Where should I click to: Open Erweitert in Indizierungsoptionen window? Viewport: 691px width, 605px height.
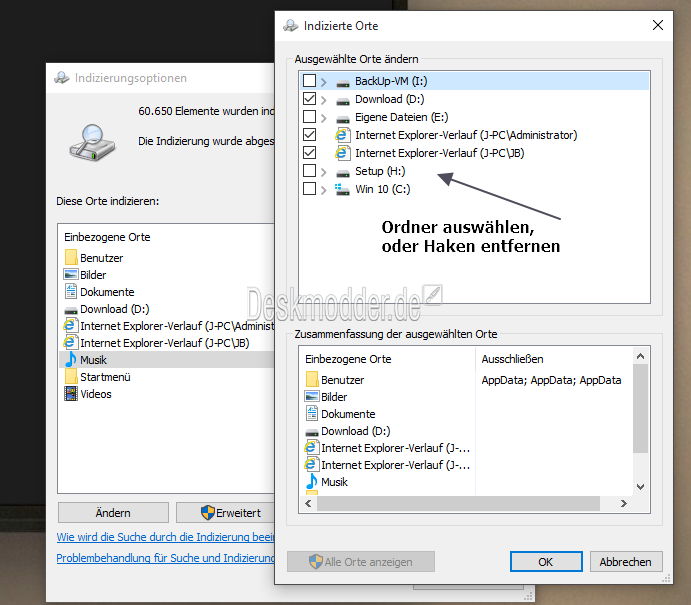225,512
